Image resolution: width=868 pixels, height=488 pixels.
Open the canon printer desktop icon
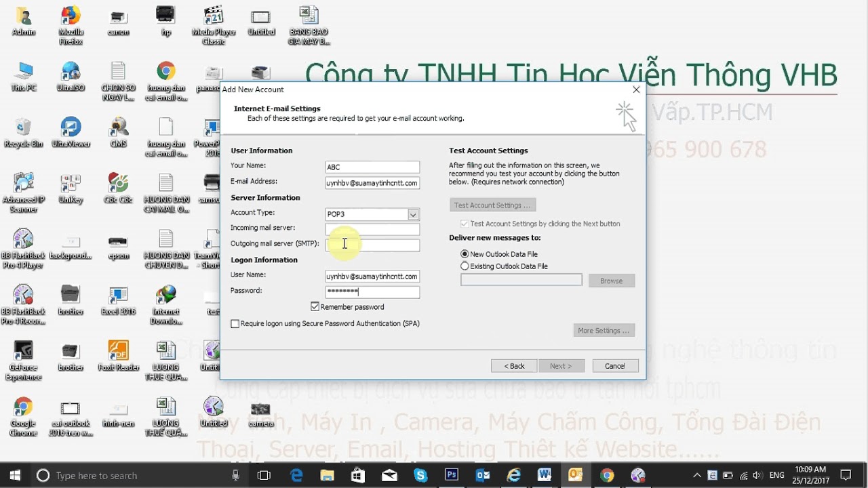coord(118,20)
